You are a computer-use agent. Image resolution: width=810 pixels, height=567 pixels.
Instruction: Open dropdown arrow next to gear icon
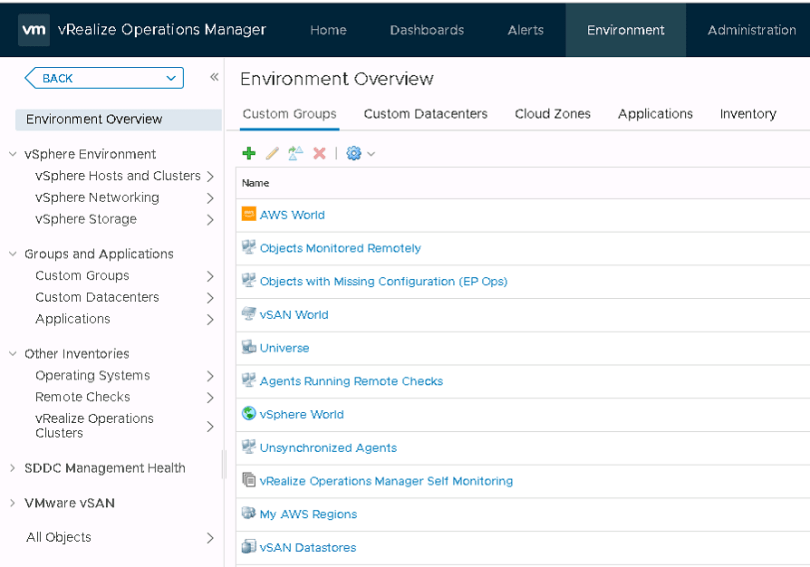371,154
